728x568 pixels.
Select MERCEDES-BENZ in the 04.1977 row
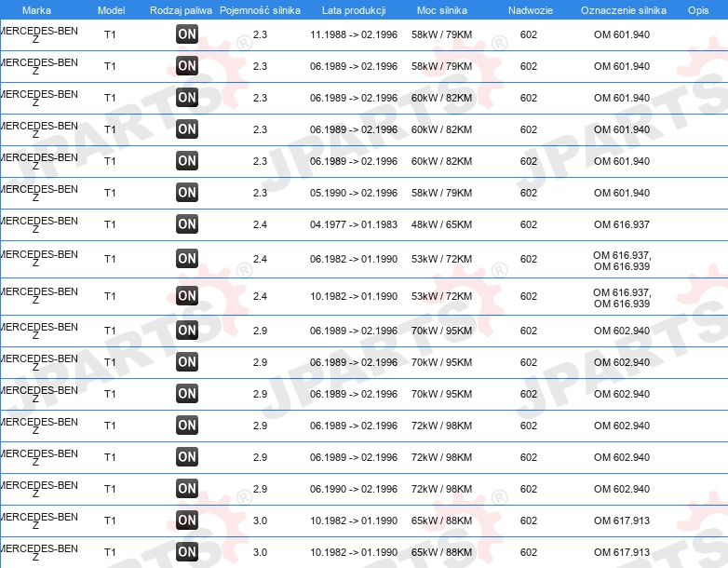[38, 224]
